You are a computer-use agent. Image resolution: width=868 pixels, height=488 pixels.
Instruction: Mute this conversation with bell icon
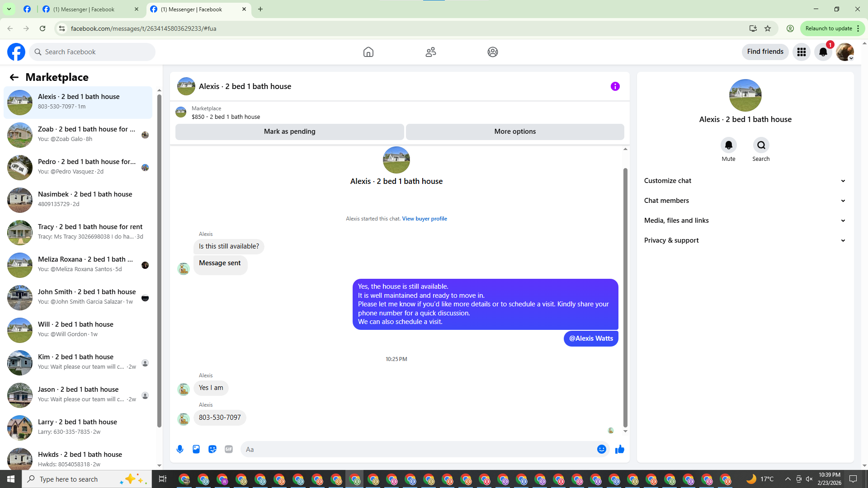[728, 145]
